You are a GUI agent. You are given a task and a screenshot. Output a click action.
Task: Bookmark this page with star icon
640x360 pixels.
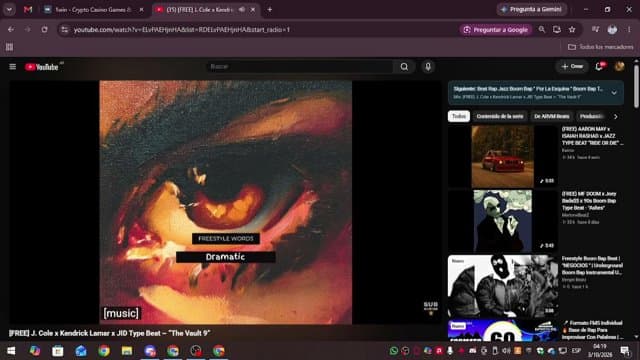(572, 29)
